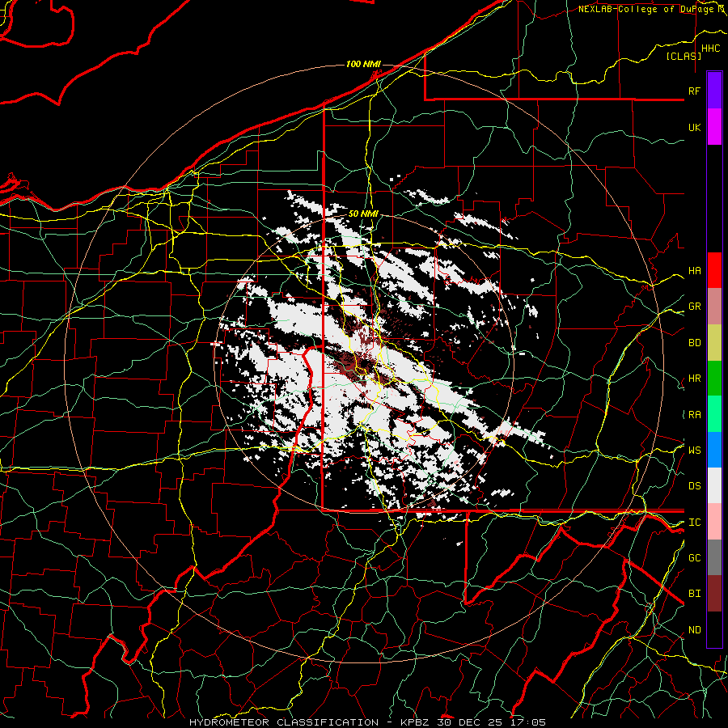The width and height of the screenshot is (728, 728).
Task: Click the BD legend label text
Action: click(694, 343)
